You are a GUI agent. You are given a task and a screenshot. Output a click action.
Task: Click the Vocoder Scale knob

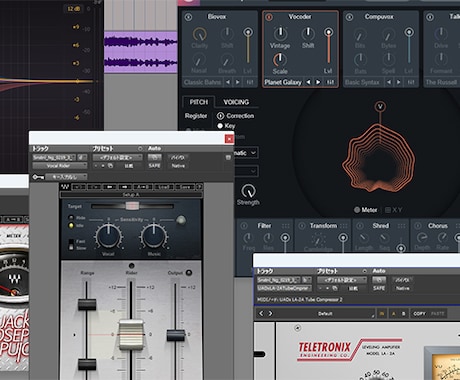(x=280, y=60)
